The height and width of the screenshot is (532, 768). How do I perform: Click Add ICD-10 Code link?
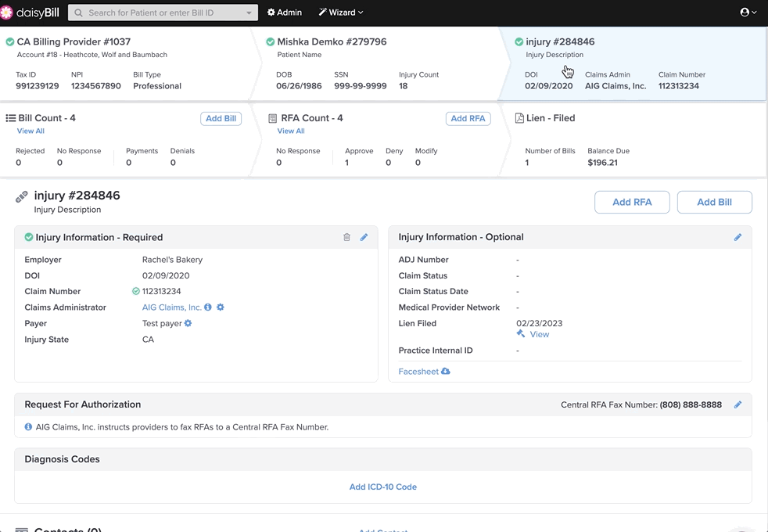[383, 487]
